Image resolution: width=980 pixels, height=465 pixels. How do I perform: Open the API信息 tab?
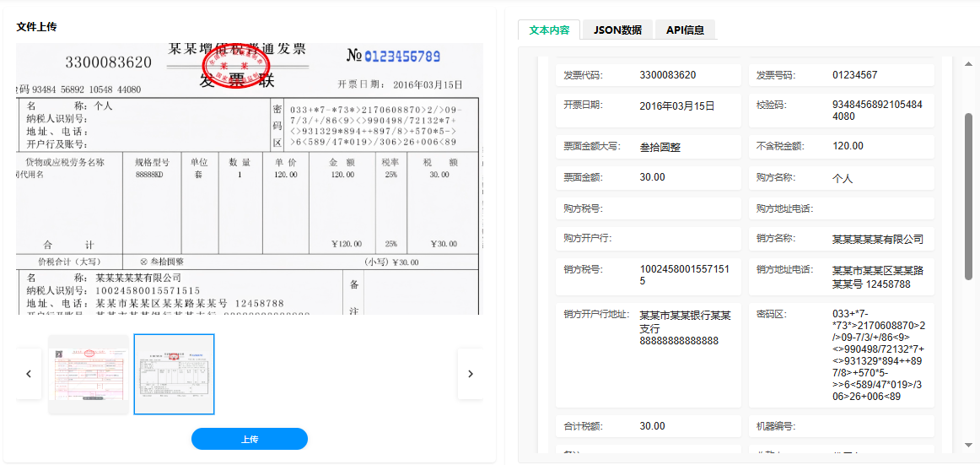(x=685, y=30)
